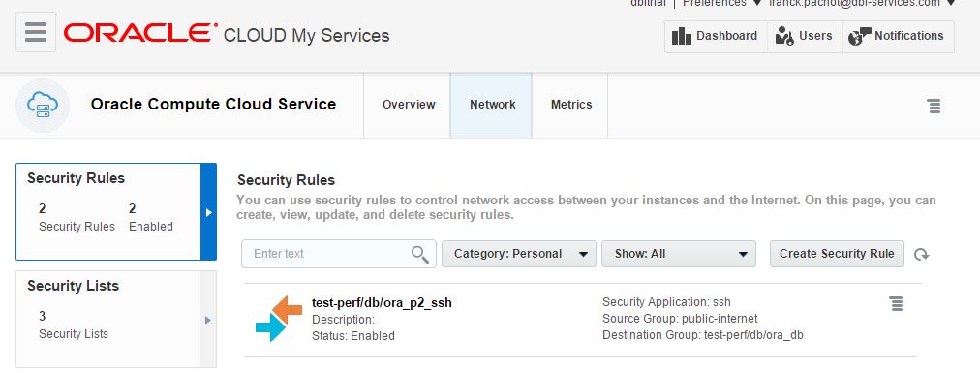Click the Oracle logo
This screenshot has width=980, height=373.
click(x=140, y=33)
